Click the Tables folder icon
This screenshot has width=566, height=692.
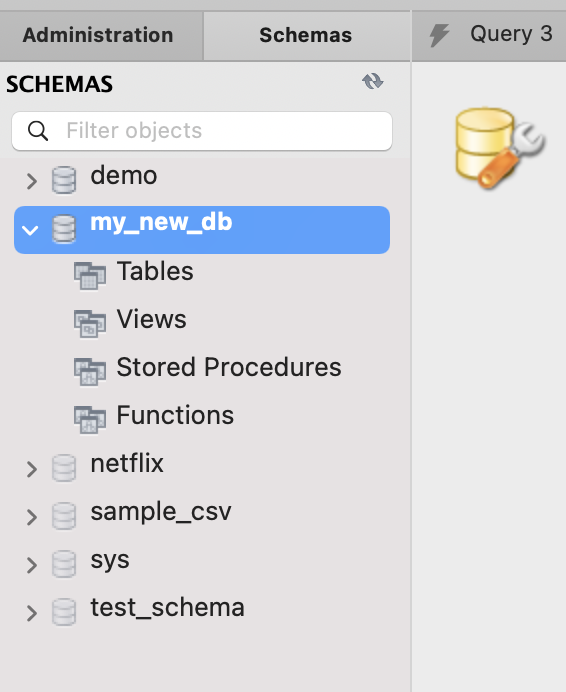coord(90,276)
